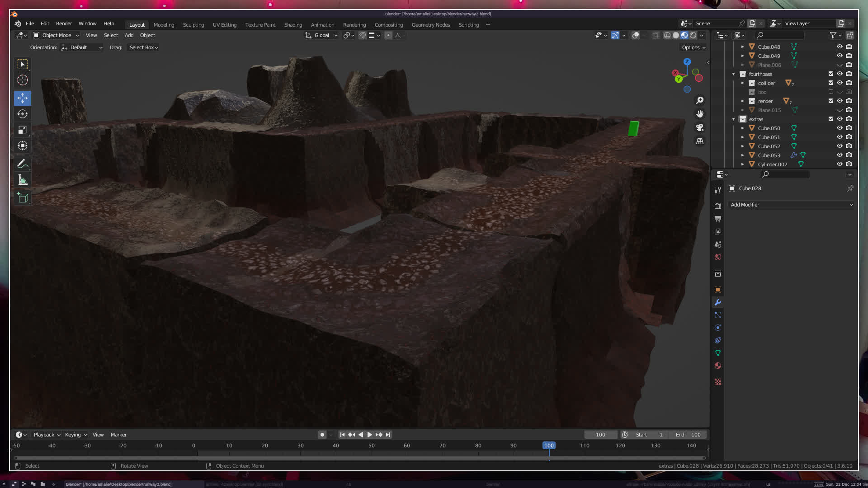This screenshot has width=868, height=488.
Task: Open the Object Mode dropdown
Action: click(56, 35)
